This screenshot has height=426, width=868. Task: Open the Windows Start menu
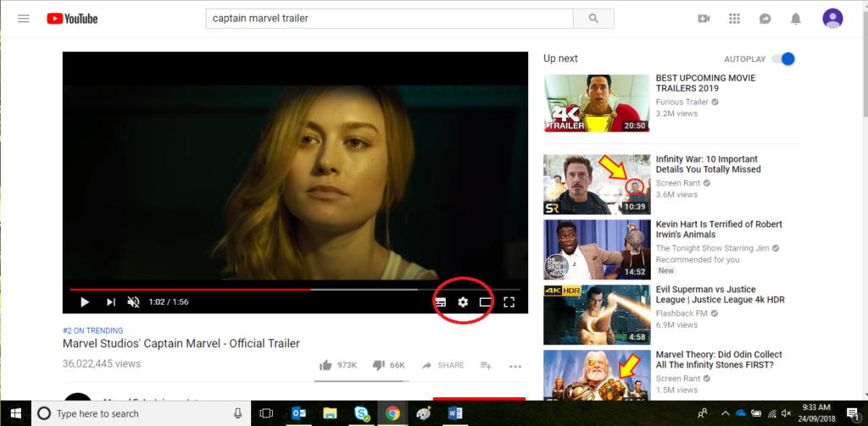pyautogui.click(x=15, y=413)
